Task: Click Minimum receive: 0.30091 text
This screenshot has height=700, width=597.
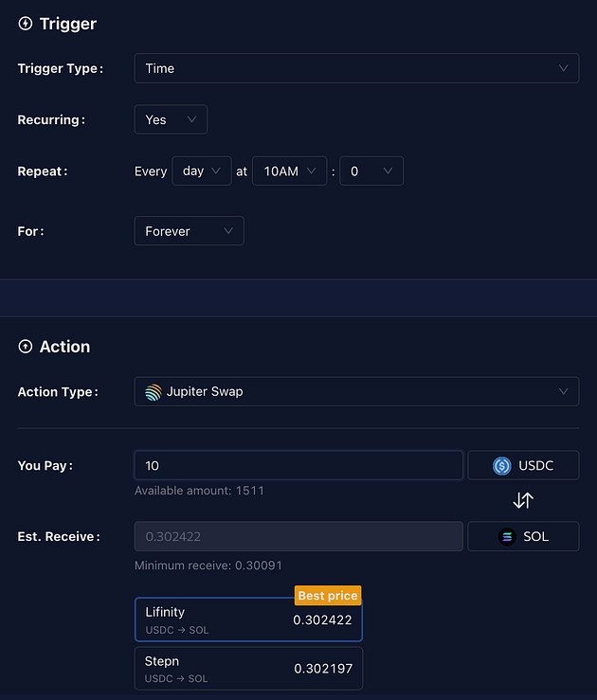Action: coord(208,565)
